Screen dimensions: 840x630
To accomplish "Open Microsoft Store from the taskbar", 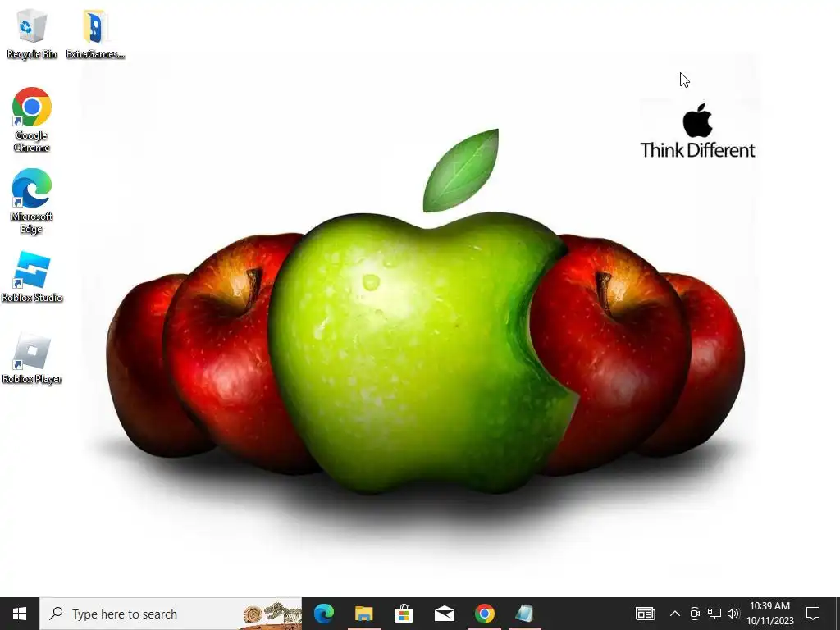I will (404, 614).
